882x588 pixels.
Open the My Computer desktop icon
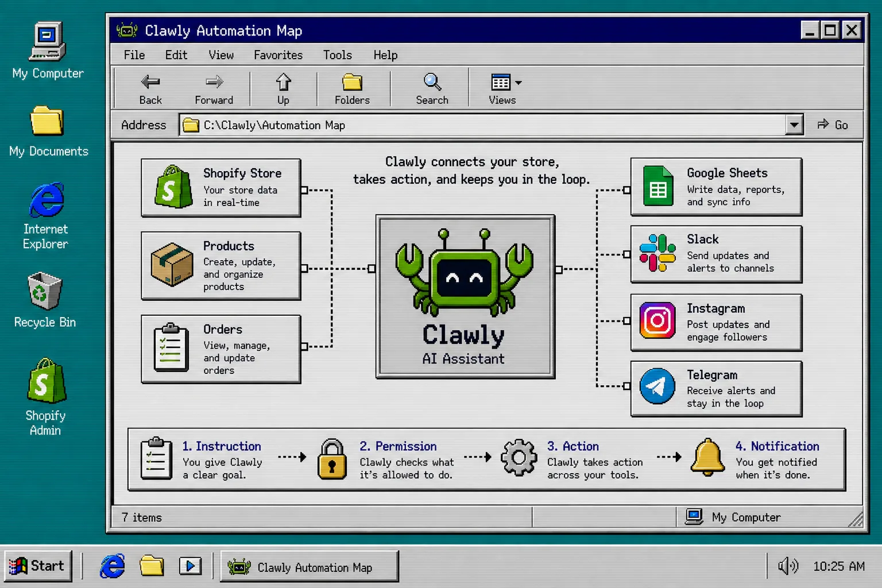(x=48, y=41)
